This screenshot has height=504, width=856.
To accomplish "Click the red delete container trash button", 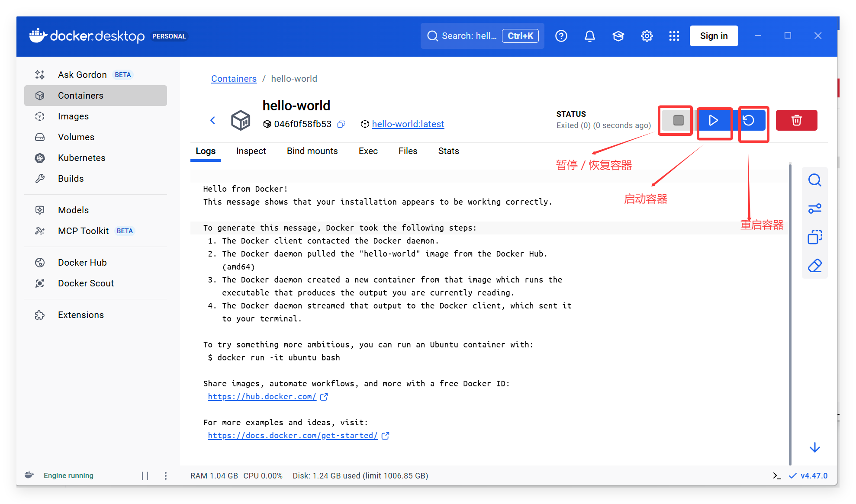I will [x=796, y=120].
